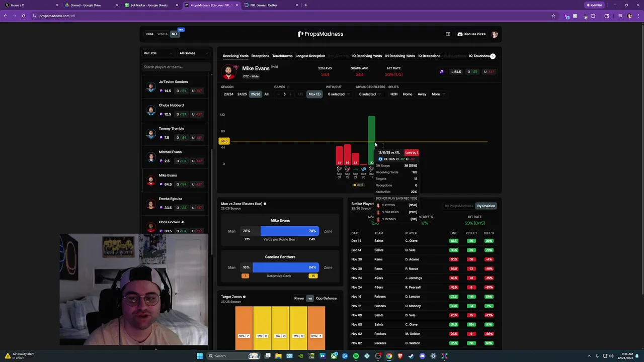Open the Rec Yds stat dropdown
The height and width of the screenshot is (362, 644).
click(158, 53)
